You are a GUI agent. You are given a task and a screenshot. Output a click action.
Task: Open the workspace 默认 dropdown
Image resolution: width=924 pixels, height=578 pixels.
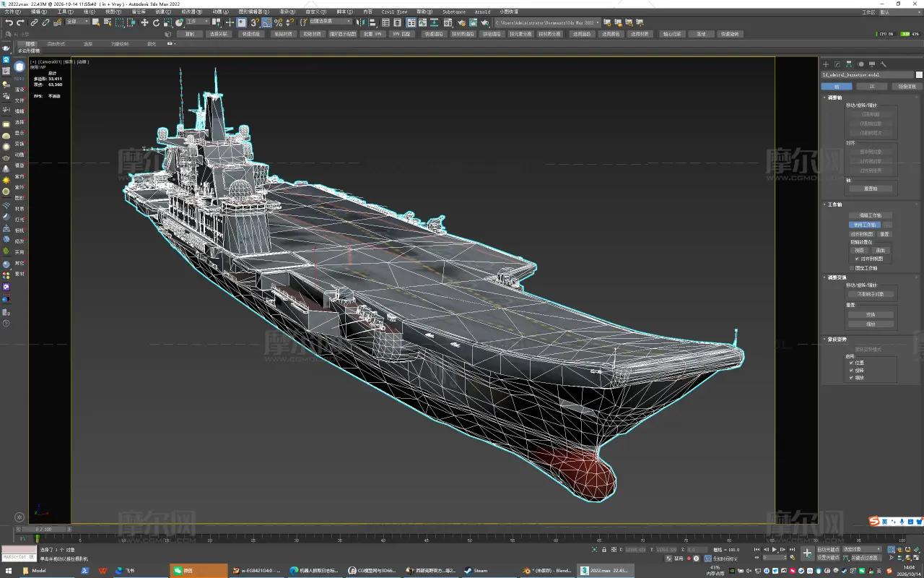901,12
